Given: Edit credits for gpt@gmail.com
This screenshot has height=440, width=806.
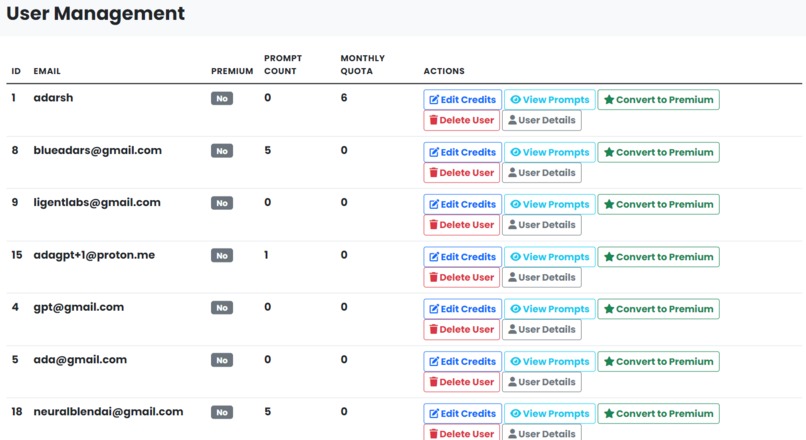Looking at the screenshot, I should [463, 309].
